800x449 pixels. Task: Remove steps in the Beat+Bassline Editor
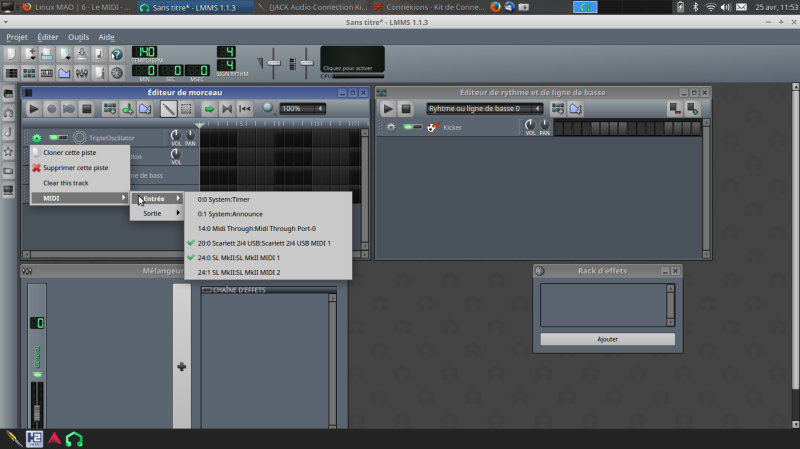tap(675, 108)
